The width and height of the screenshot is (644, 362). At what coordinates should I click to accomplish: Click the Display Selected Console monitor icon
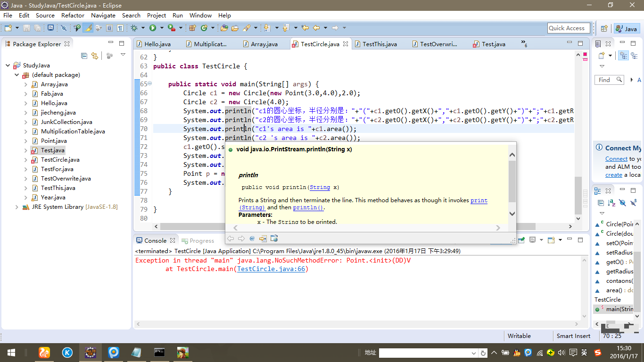tap(533, 240)
